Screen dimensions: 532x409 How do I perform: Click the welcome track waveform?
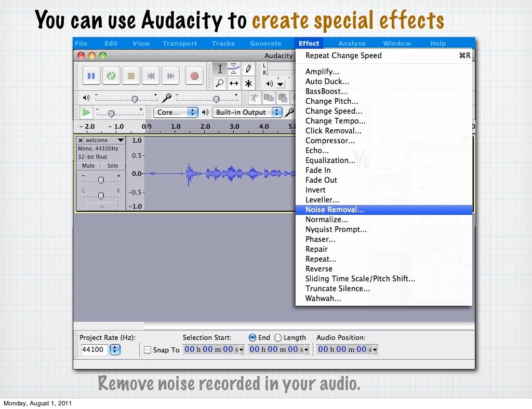tap(220, 173)
